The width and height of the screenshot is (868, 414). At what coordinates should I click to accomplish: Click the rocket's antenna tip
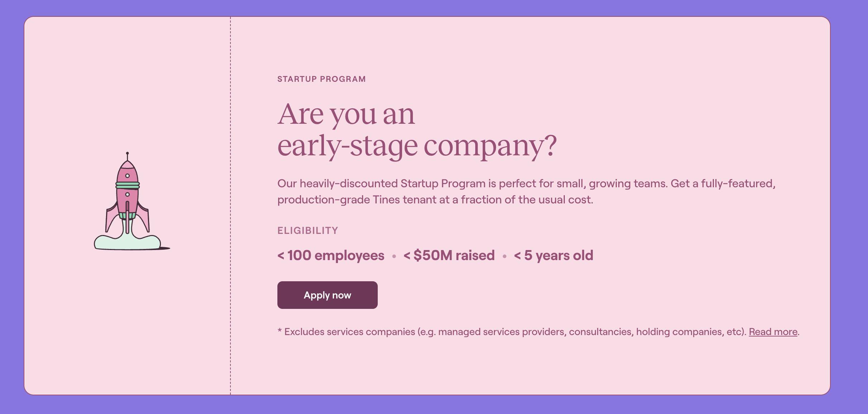pyautogui.click(x=127, y=153)
